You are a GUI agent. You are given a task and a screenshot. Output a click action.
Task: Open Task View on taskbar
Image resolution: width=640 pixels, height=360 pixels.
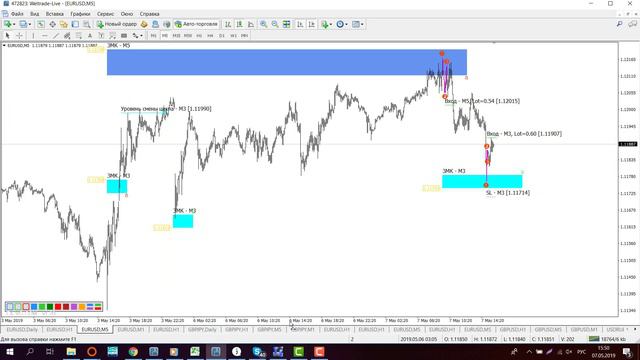point(50,351)
